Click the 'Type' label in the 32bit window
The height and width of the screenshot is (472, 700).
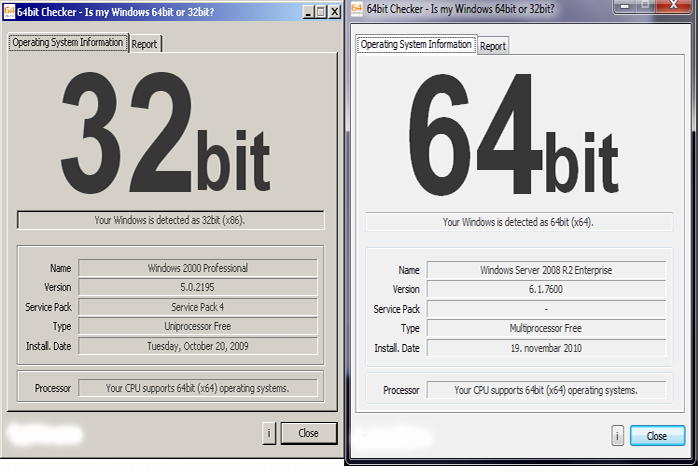coord(62,327)
